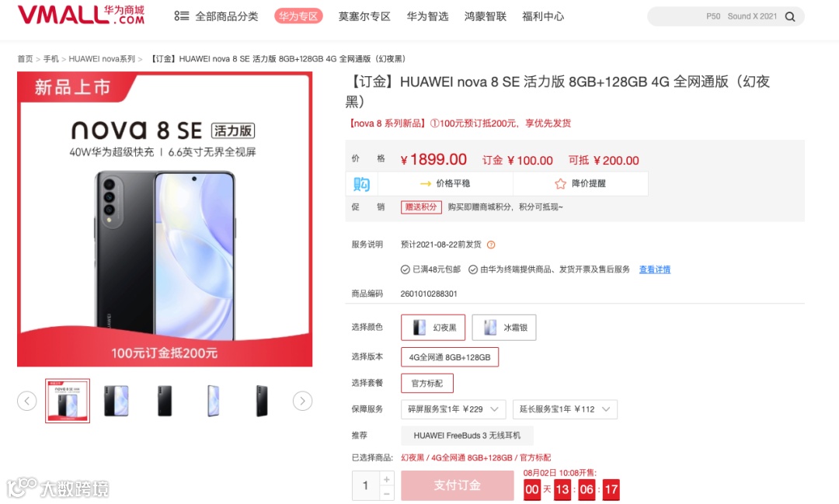Expand the 碎屏服务宝1年 dropdown
Viewport: 839px width, 504px height.
(x=453, y=409)
